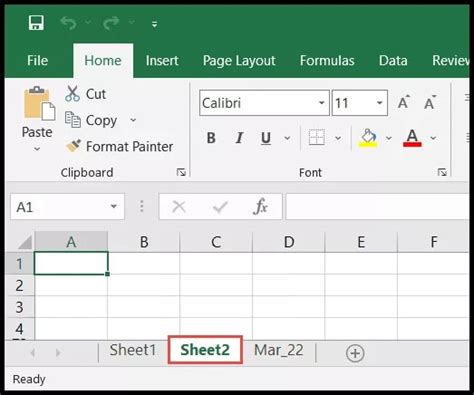Click the Cut scissors button

(86, 94)
